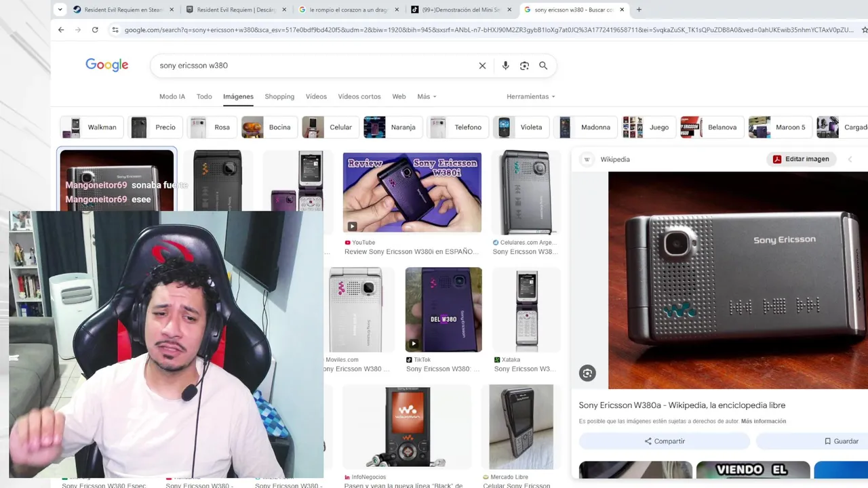
Task: Filter images by Rosa chip
Action: (x=212, y=127)
